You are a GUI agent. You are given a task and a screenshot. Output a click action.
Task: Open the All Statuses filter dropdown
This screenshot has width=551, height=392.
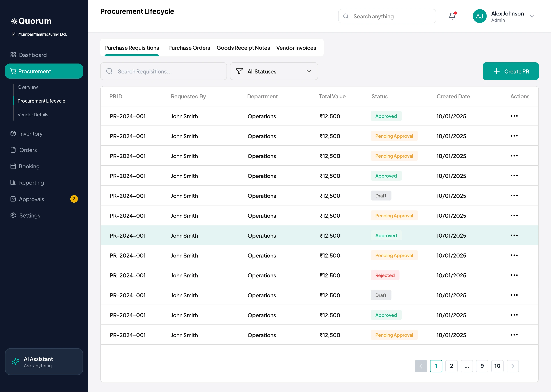pyautogui.click(x=274, y=71)
